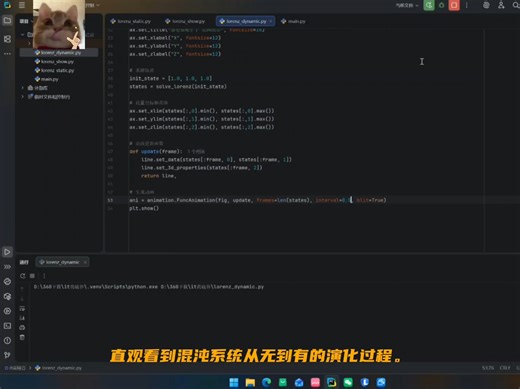Open PyCharm icon on the taskbar

coord(331,382)
